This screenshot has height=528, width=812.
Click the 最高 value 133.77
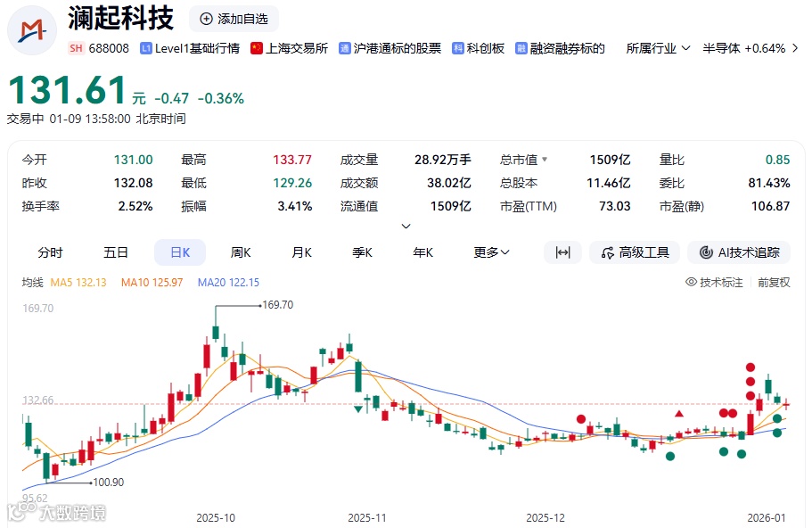[x=292, y=160]
